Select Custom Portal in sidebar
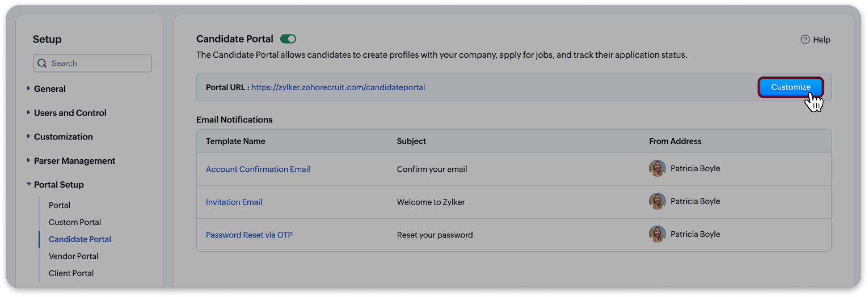 tap(75, 222)
